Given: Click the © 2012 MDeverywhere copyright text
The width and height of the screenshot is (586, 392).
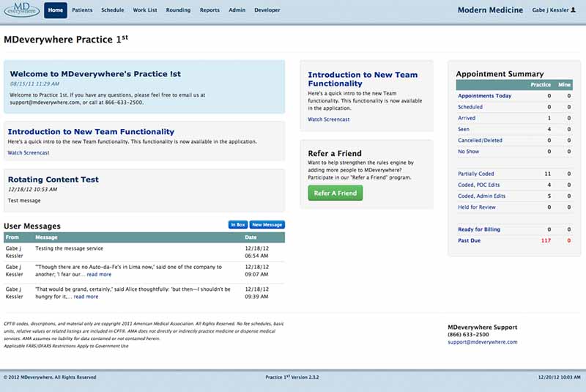Looking at the screenshot, I should (50, 377).
